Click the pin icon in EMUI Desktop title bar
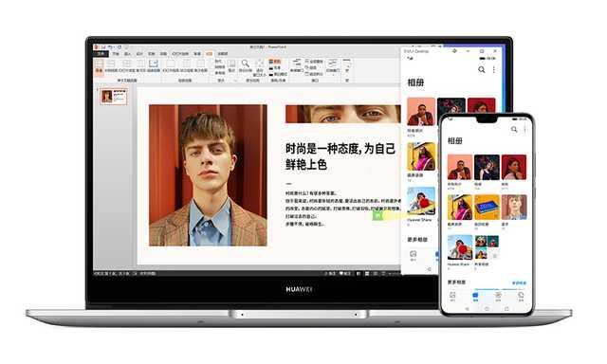This screenshot has height=364, width=607. pos(454,51)
